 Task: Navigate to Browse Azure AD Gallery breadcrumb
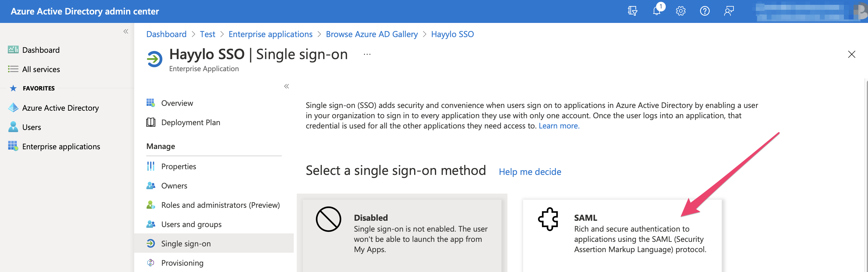[x=371, y=34]
